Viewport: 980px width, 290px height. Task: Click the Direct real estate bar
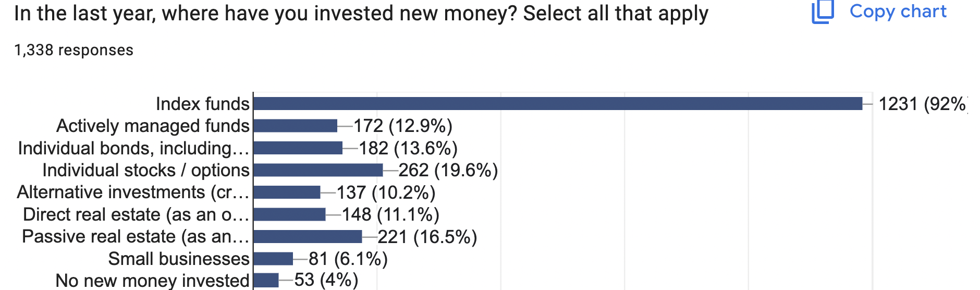[289, 214]
